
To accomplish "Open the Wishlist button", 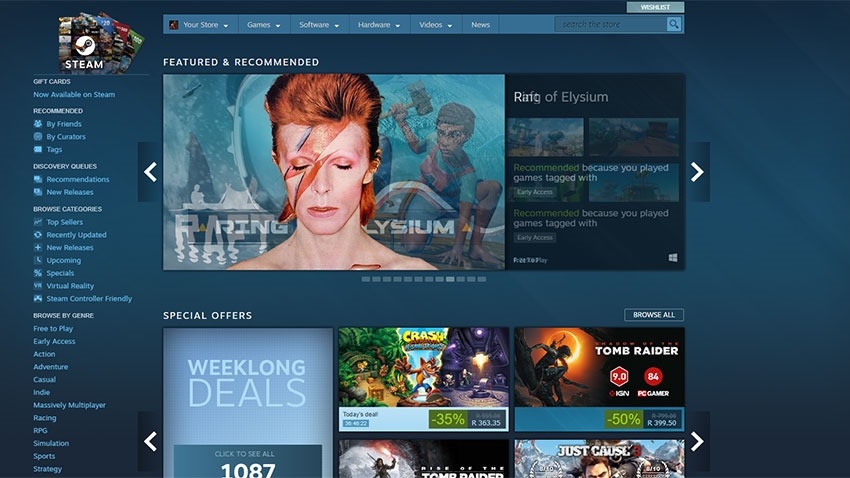I will (x=655, y=7).
